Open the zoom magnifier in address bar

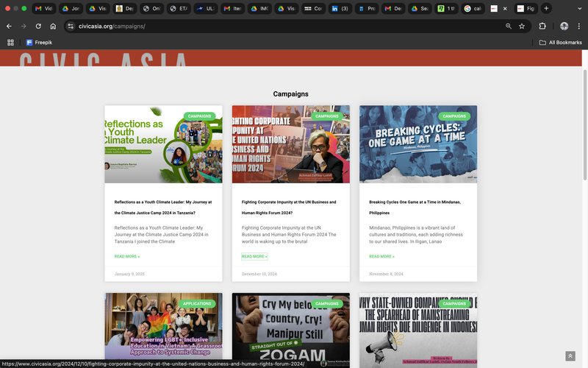click(509, 26)
